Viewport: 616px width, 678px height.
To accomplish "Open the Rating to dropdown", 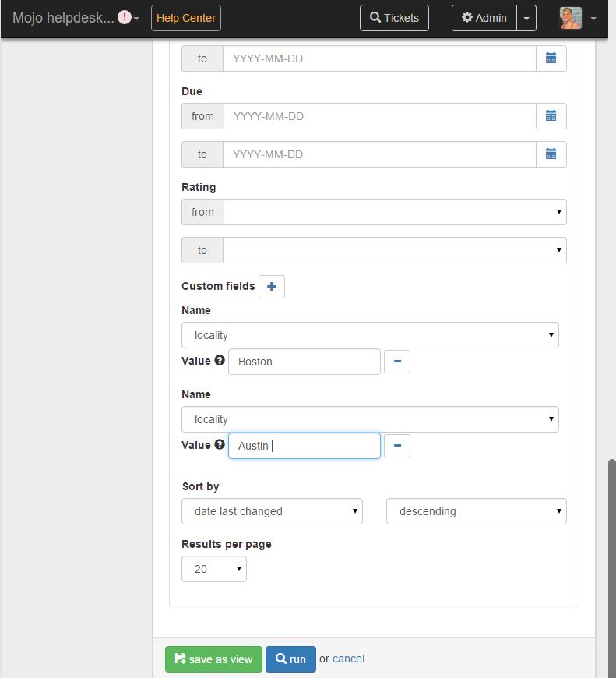I will click(395, 250).
